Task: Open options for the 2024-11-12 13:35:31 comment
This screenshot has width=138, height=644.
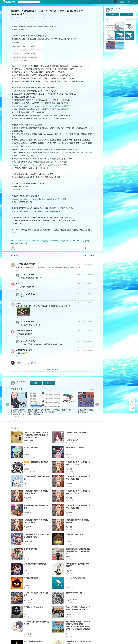Action: [93, 350]
